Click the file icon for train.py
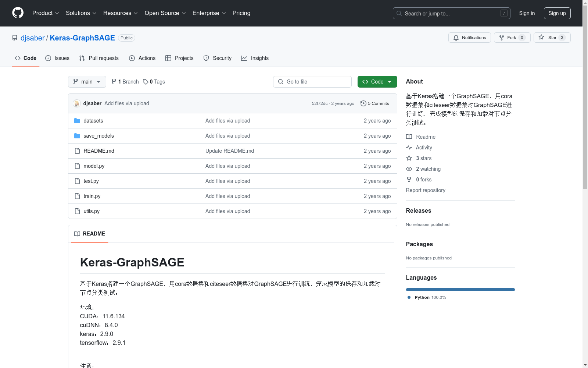This screenshot has width=588, height=368. 77,196
